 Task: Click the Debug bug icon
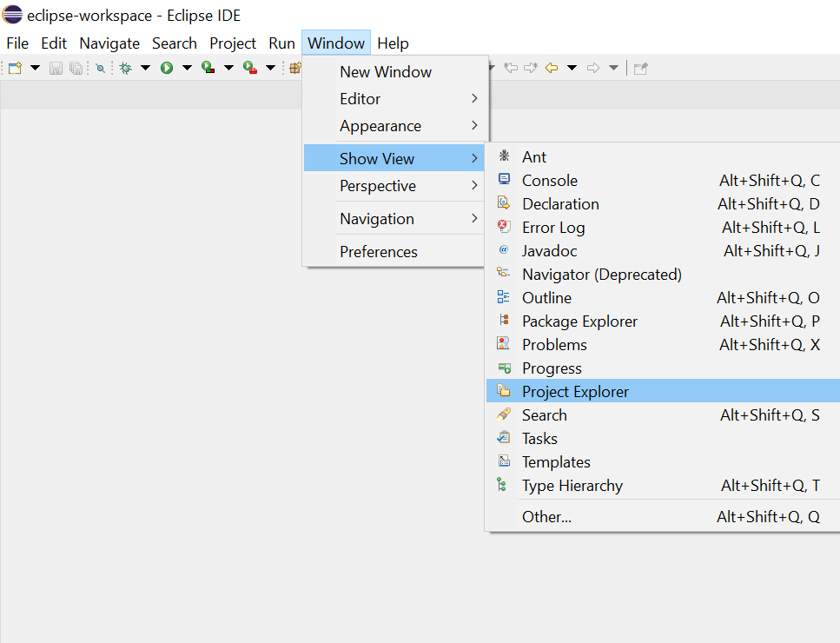(126, 68)
